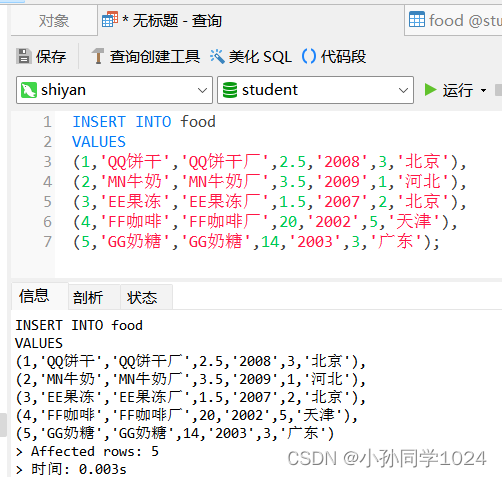
Task: Click the green Run arrow icon
Action: click(430, 90)
